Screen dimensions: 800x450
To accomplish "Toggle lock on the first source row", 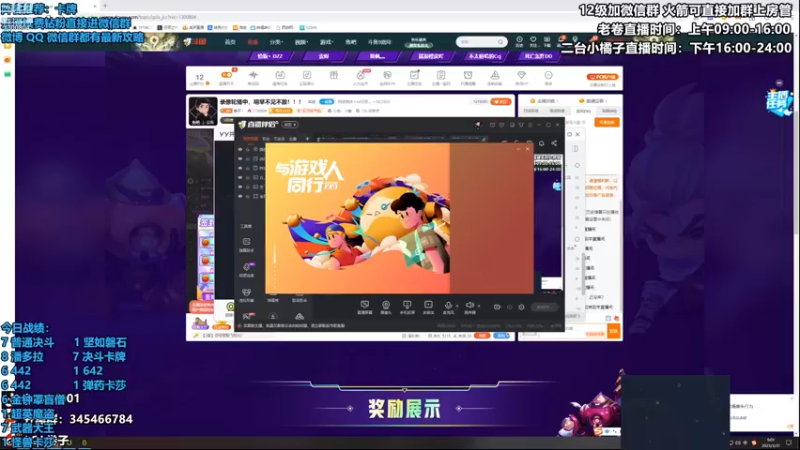I will 248,149.
